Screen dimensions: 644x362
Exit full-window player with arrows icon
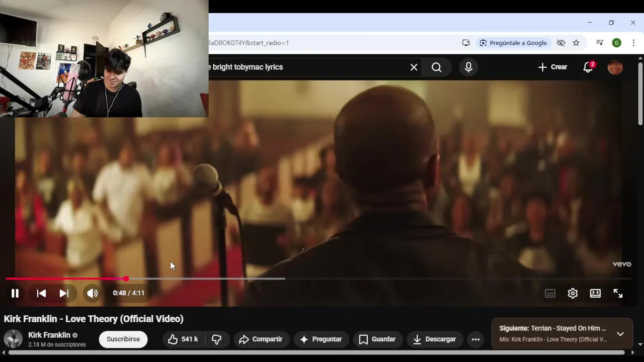click(x=618, y=294)
